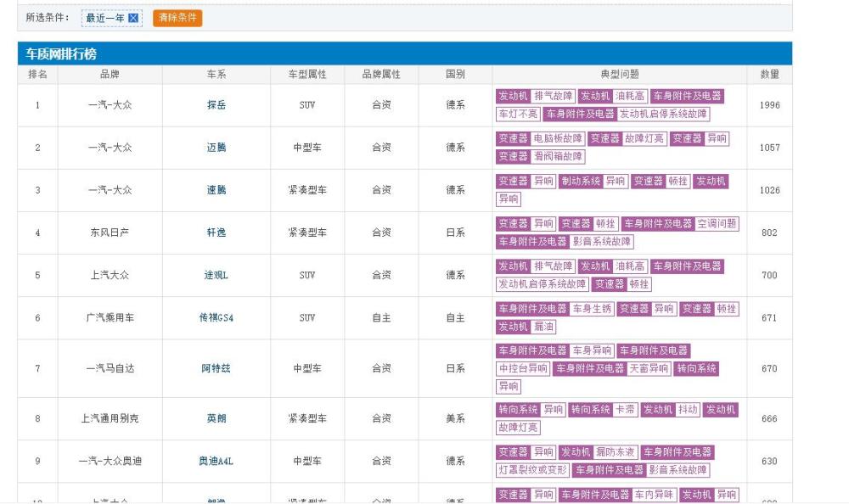Open the 奥迪A4L car series link
The width and height of the screenshot is (849, 504).
216,462
